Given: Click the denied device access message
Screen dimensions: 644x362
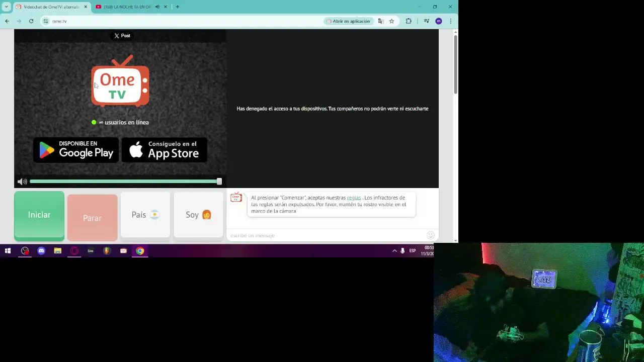Looking at the screenshot, I should coord(333,109).
